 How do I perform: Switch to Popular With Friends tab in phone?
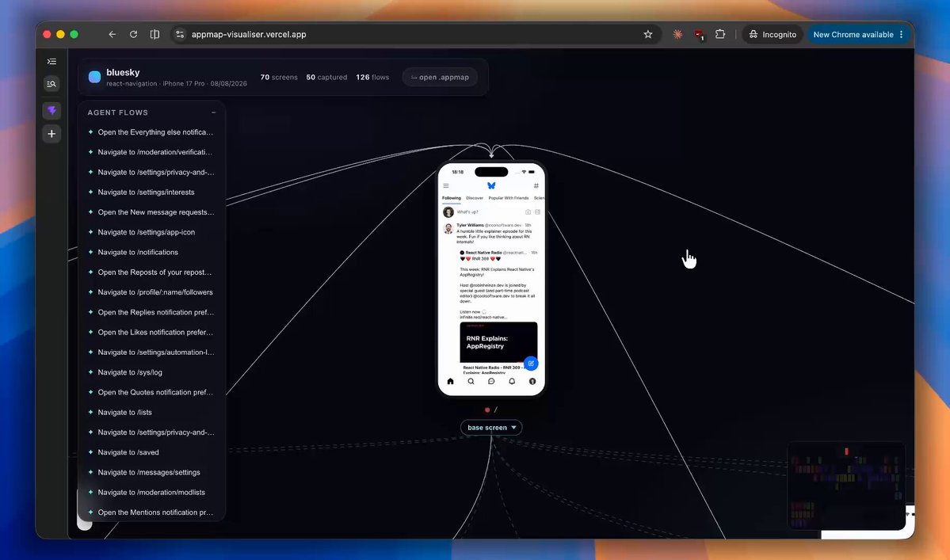pyautogui.click(x=509, y=198)
